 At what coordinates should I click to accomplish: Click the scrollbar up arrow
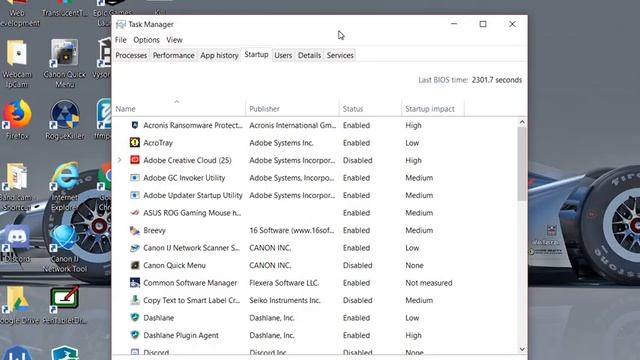522,122
